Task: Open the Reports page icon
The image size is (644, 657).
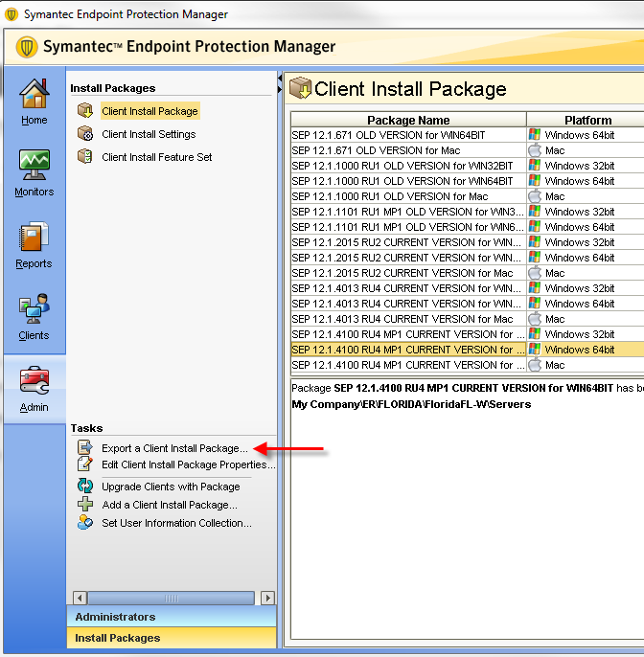Action: (34, 237)
